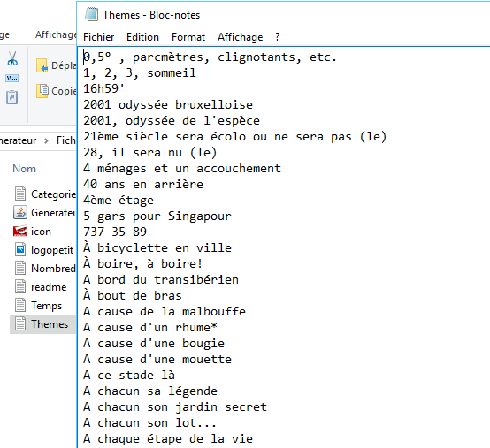Image resolution: width=490 pixels, height=448 pixels.
Task: Click the Paste shortcut icon
Action: coord(11,97)
